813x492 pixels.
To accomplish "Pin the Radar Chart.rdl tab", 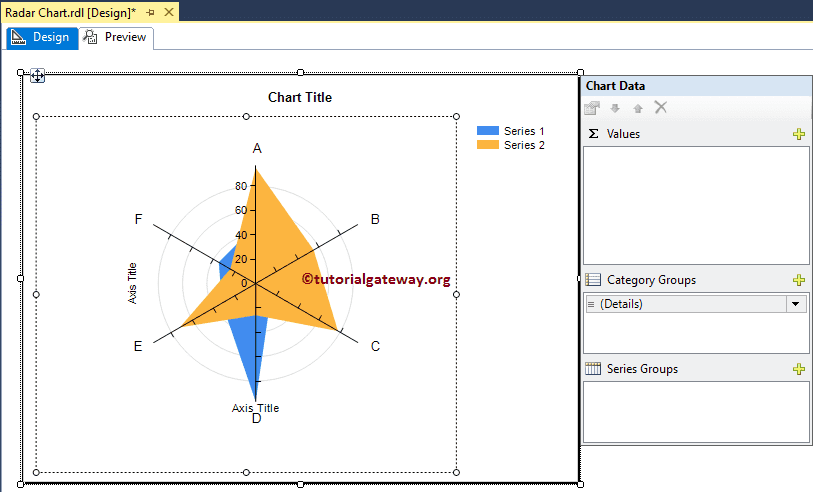I will (151, 12).
